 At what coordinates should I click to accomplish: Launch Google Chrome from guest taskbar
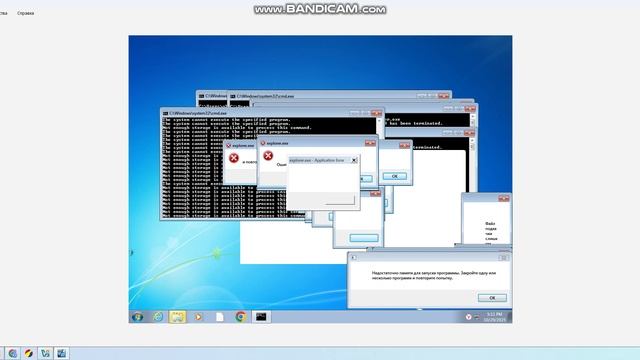(x=240, y=317)
